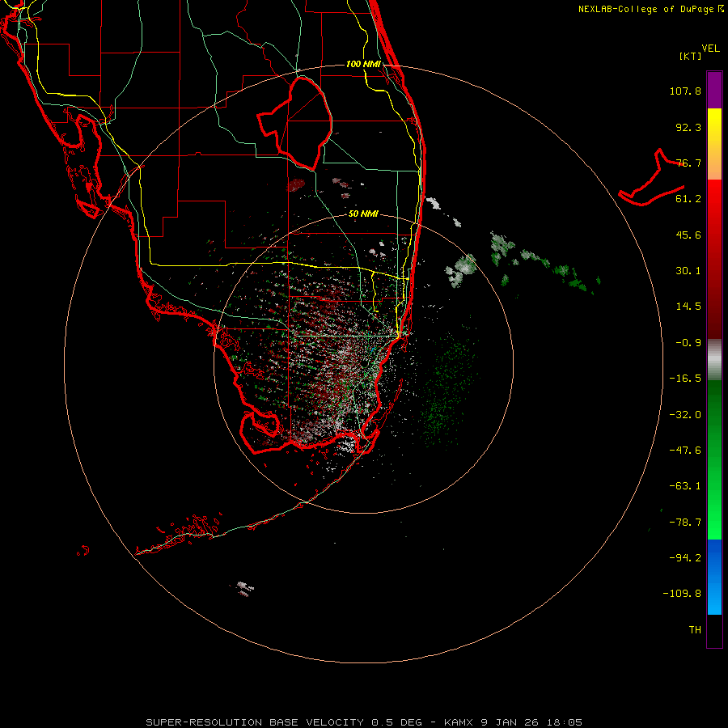
Task: Click the 61.2 velocity value
Action: (688, 199)
